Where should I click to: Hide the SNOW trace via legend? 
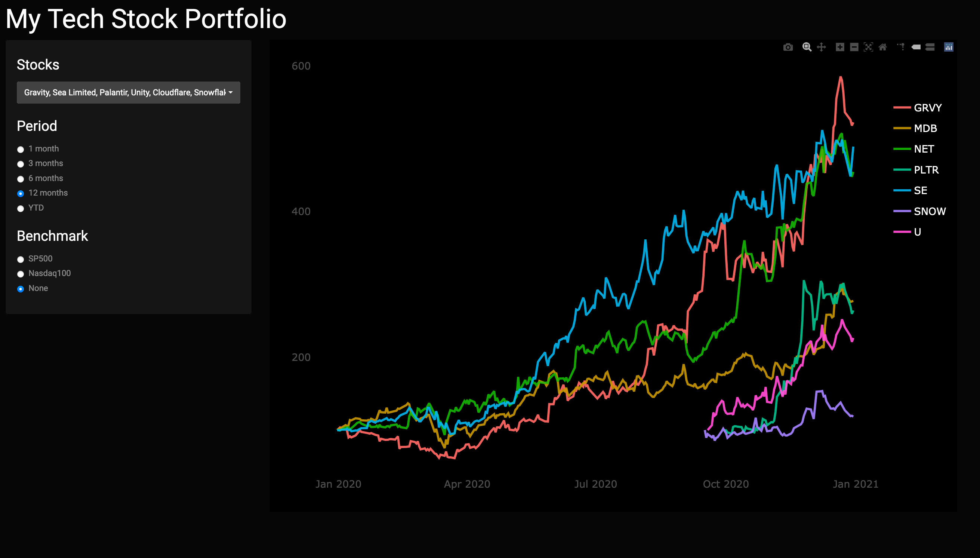(x=930, y=211)
